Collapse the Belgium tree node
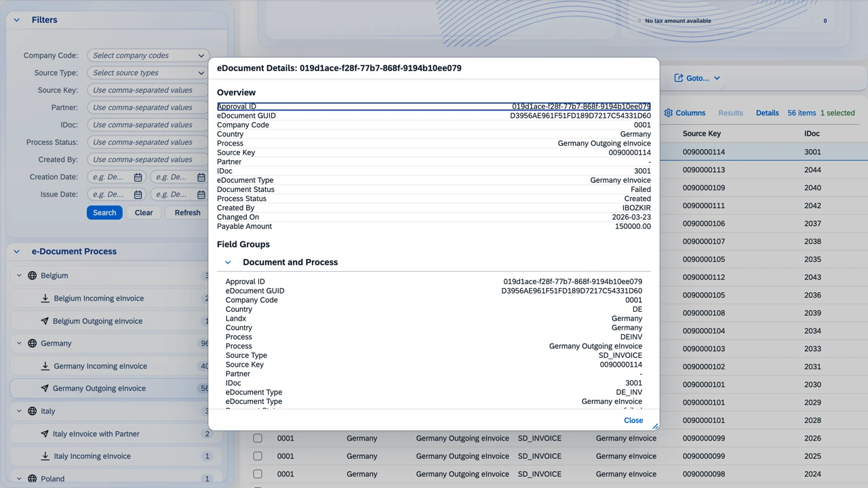The image size is (868, 488). [19, 276]
